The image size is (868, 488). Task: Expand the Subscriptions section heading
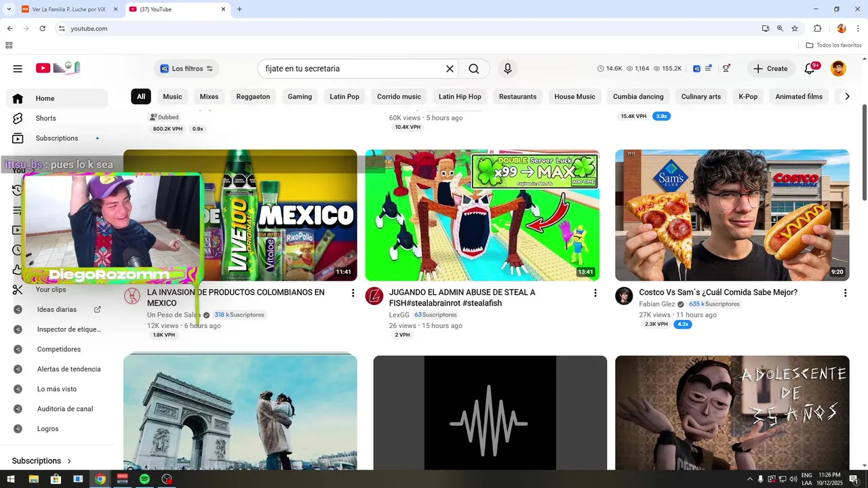42,461
